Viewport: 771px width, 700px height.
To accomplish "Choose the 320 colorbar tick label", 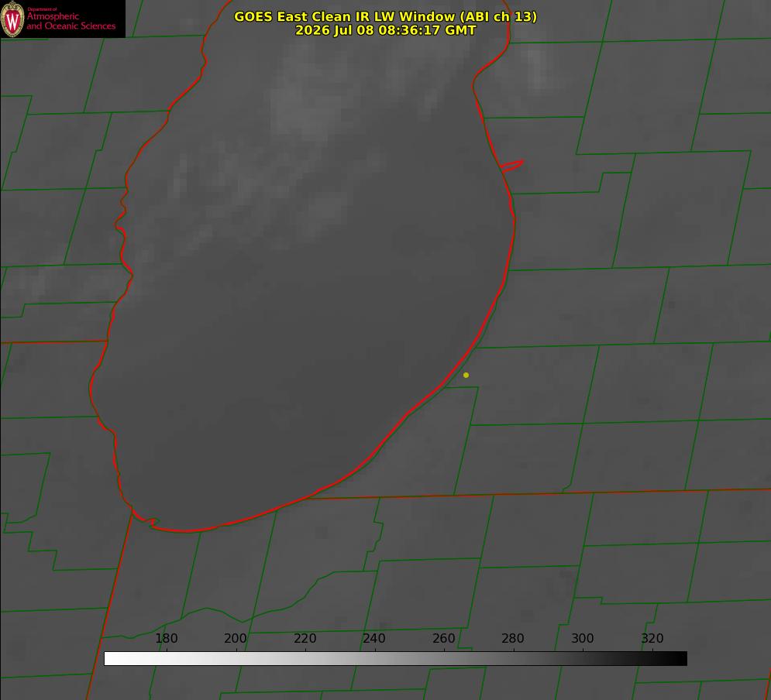I will [652, 638].
